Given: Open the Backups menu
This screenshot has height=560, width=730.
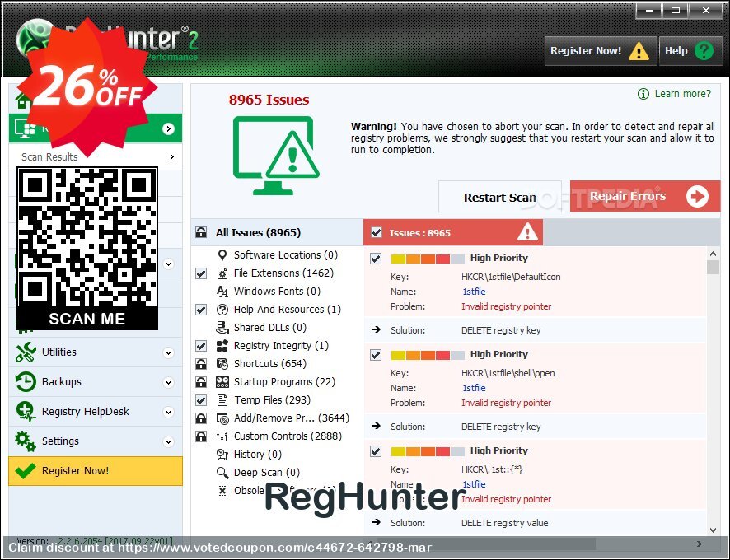Looking at the screenshot, I should click(x=96, y=382).
